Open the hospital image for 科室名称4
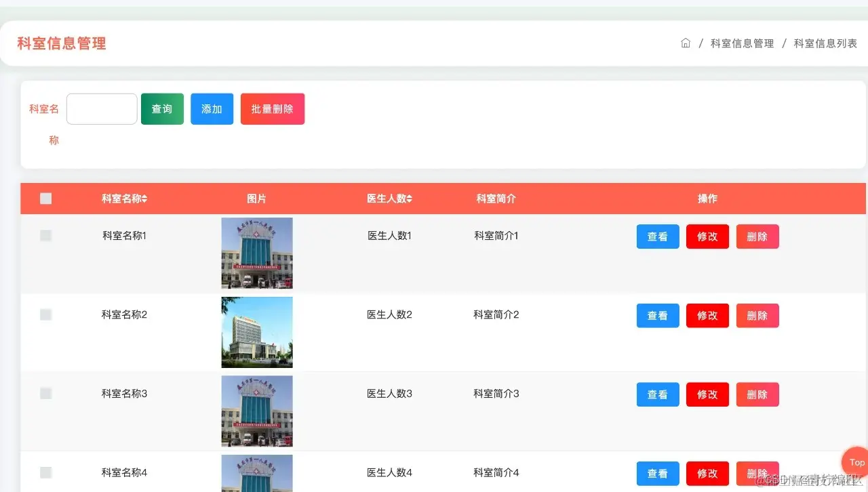 click(x=257, y=473)
